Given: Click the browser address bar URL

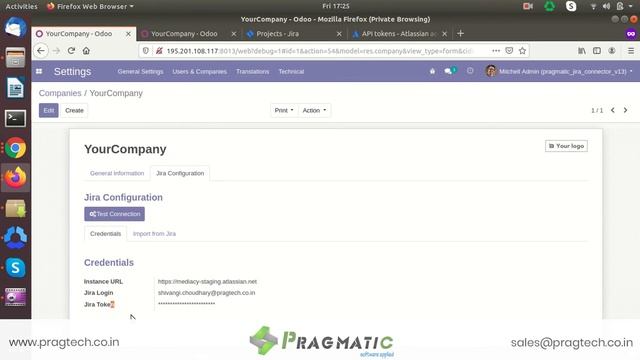Looking at the screenshot, I should coord(320,51).
